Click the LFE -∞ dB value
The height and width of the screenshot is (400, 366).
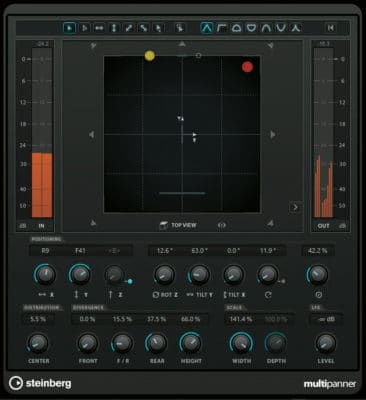pyautogui.click(x=326, y=319)
